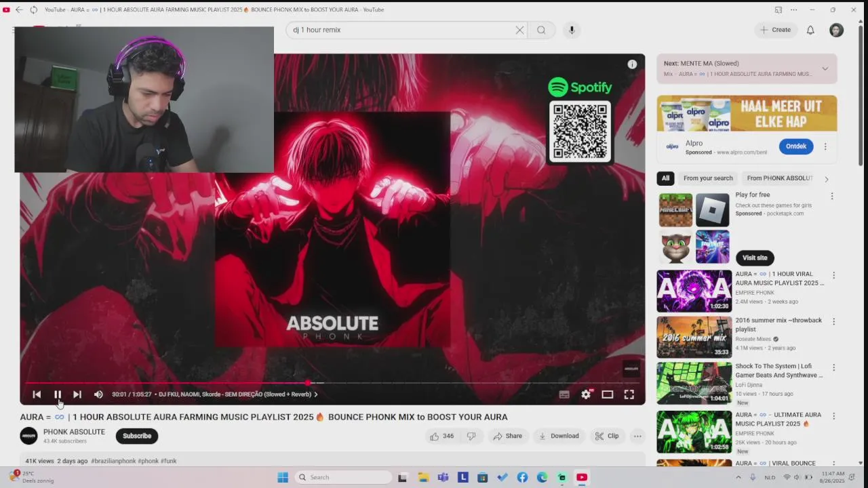The image size is (868, 488).
Task: Show video info card icon
Action: click(x=632, y=64)
